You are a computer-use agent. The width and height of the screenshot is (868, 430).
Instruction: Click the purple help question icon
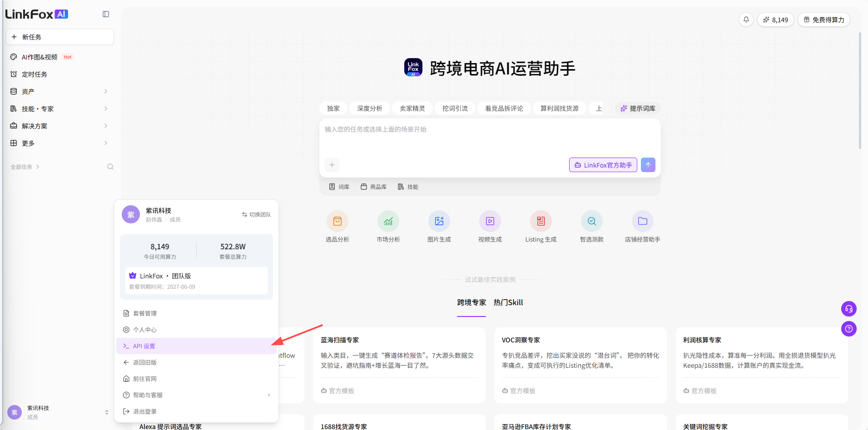[849, 329]
